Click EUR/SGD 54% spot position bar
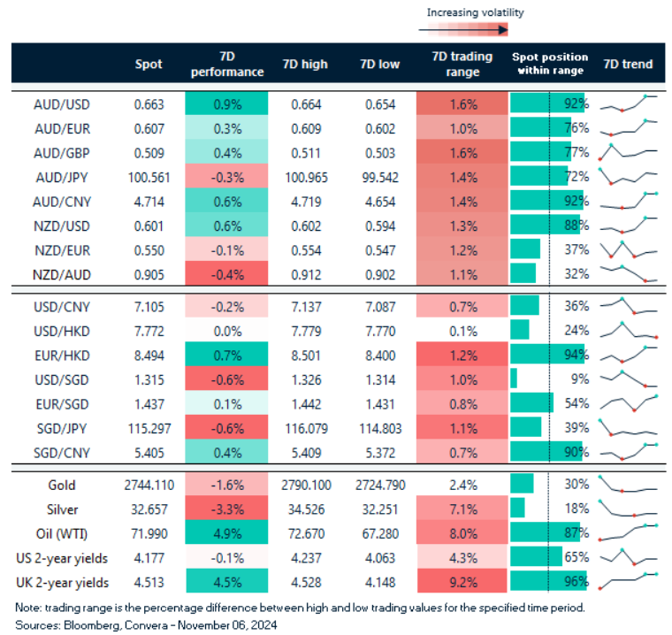The height and width of the screenshot is (635, 672). tap(532, 403)
